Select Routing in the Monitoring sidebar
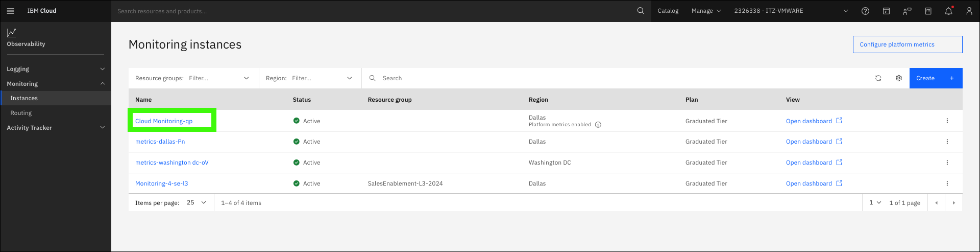The image size is (980, 252). coord(21,113)
